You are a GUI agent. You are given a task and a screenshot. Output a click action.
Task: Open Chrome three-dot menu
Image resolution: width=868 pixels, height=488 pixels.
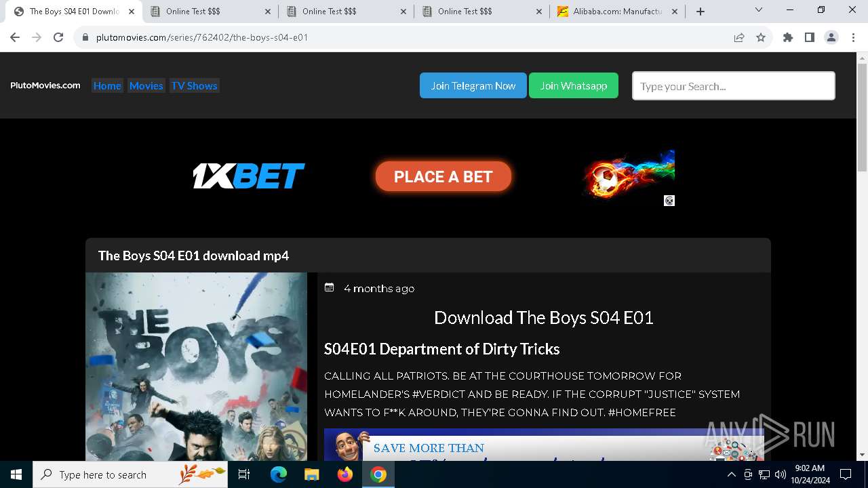coord(853,37)
